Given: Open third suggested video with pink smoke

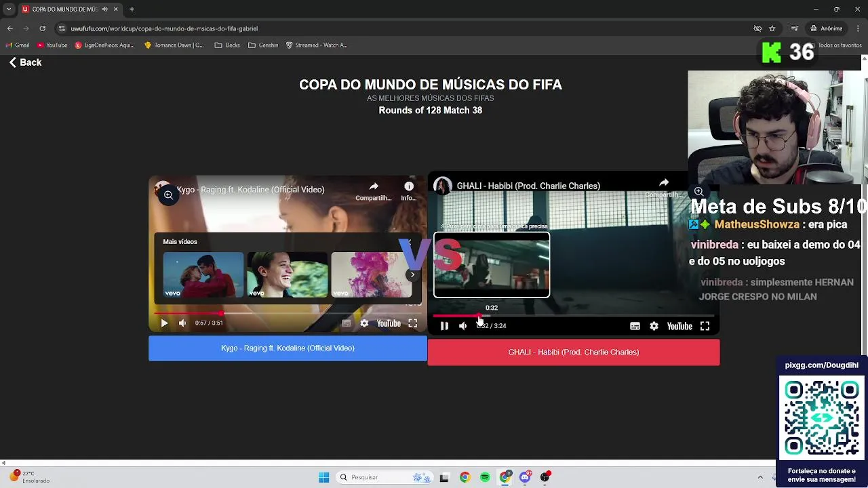Looking at the screenshot, I should click(371, 274).
